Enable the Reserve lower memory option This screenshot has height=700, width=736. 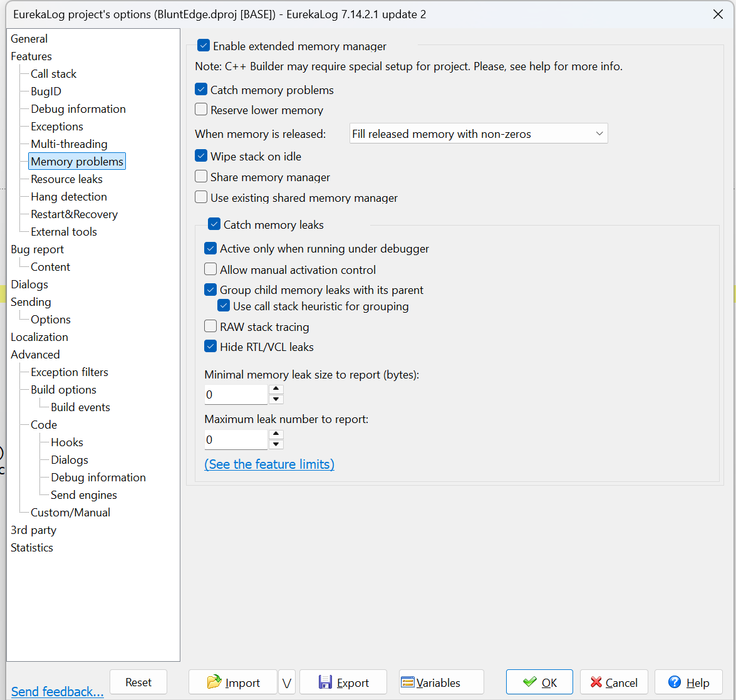201,110
